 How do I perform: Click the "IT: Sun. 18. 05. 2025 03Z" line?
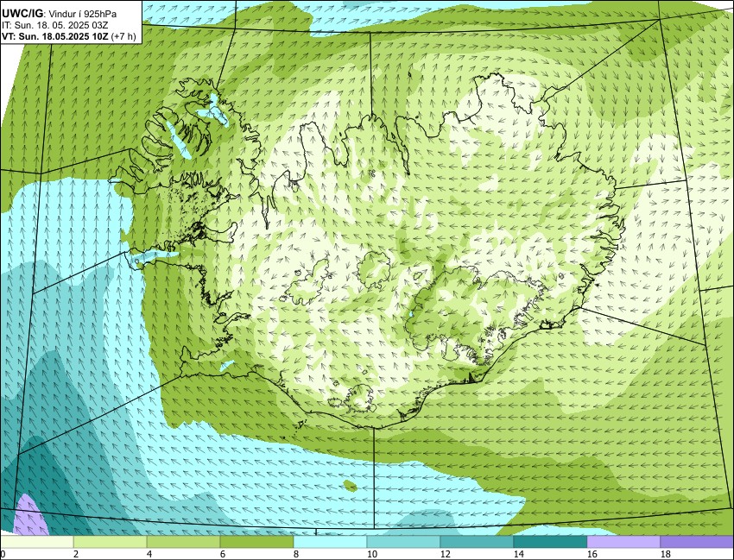[54, 25]
